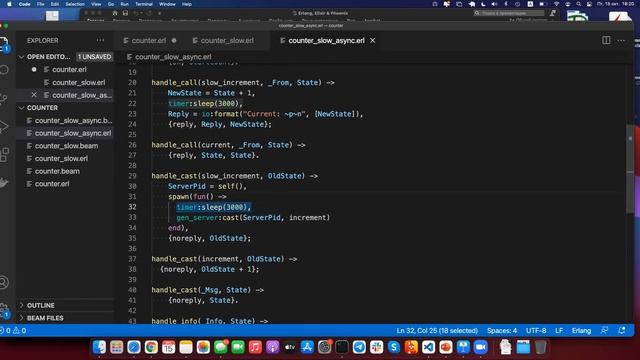Image resolution: width=640 pixels, height=360 pixels.
Task: Open the Go menu
Action: pyautogui.click(x=111, y=4)
